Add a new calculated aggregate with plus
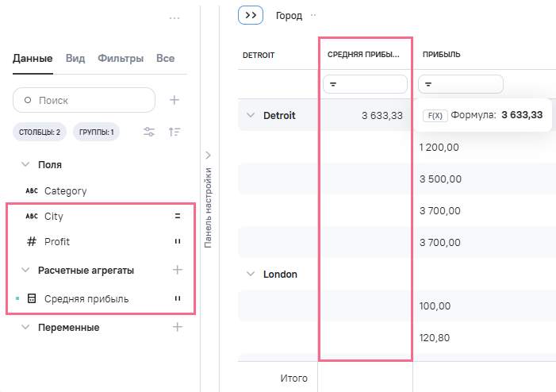This screenshot has height=392, width=556. [x=178, y=270]
